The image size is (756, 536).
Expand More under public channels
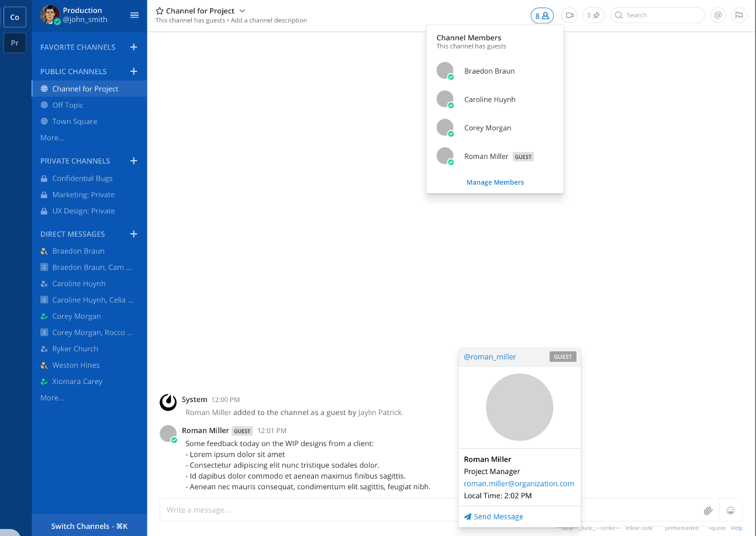pos(52,138)
